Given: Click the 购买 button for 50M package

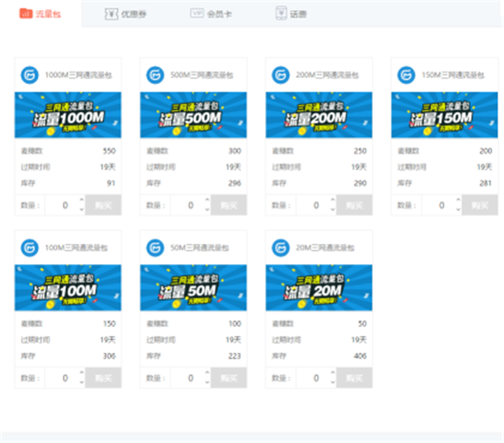Looking at the screenshot, I should point(228,377).
